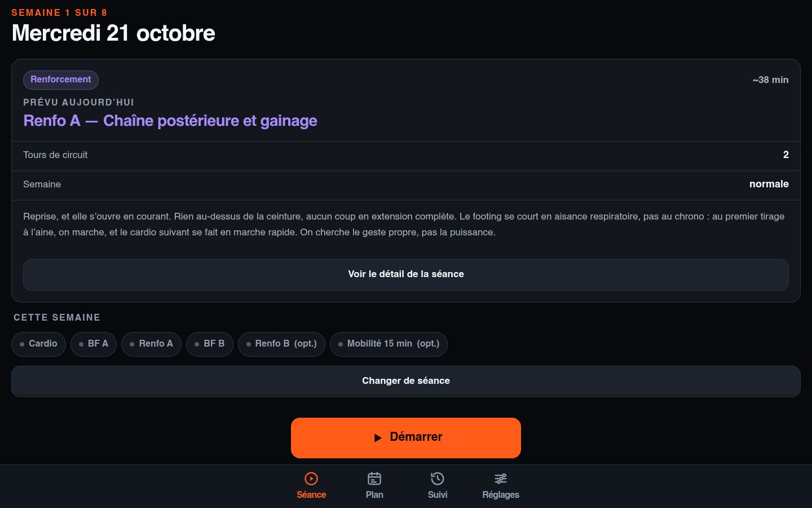Select the Renfo A session chip
812x508 pixels.
point(151,344)
